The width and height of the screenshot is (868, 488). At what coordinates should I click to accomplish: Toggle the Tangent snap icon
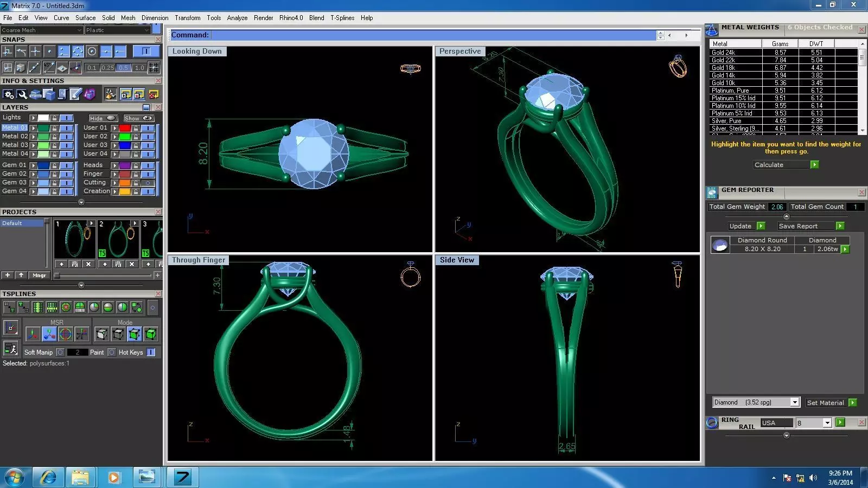[21, 52]
